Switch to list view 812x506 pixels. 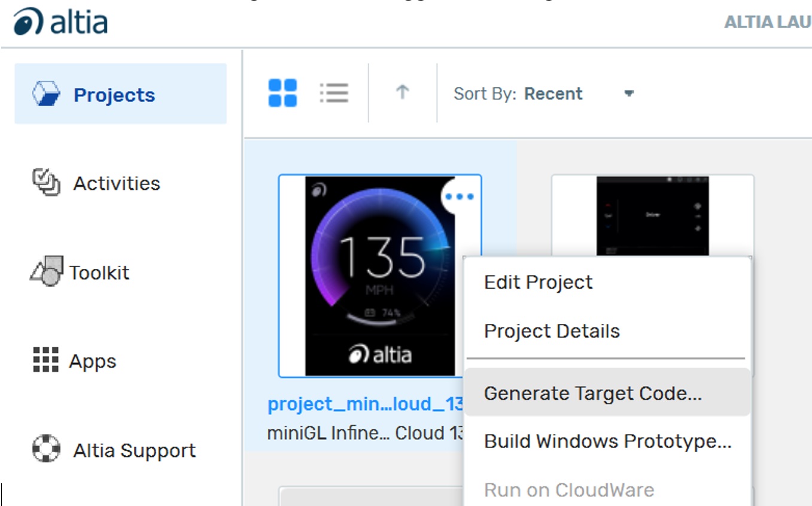point(334,93)
